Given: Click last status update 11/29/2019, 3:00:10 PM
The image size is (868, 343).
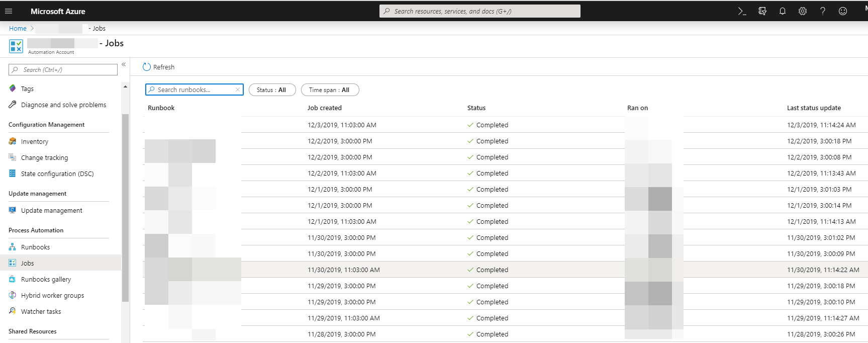Looking at the screenshot, I should [821, 302].
